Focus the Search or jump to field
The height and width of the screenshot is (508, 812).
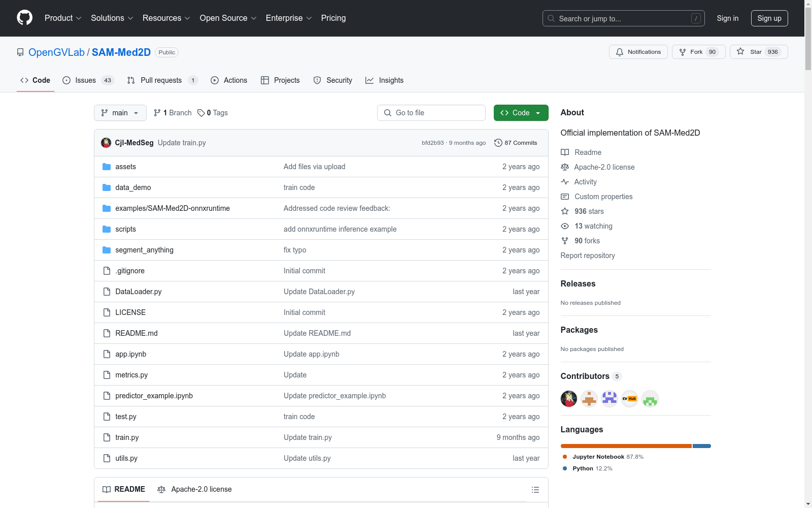coord(624,18)
